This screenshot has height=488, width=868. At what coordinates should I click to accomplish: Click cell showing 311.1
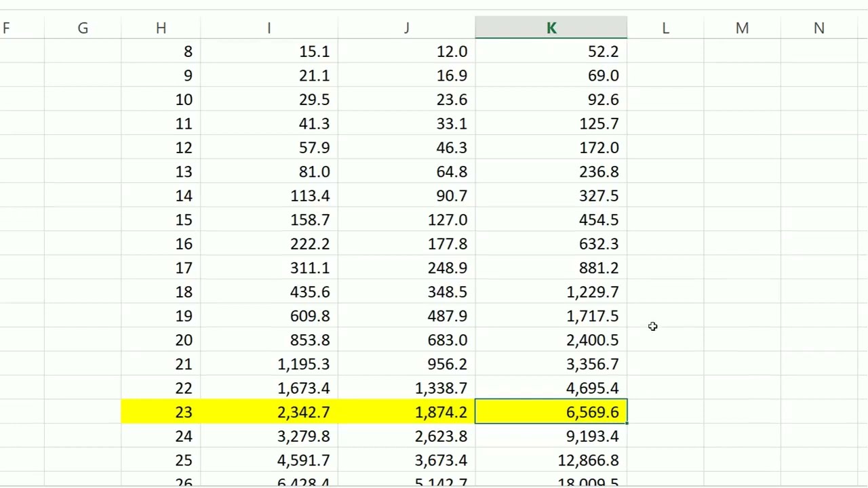pyautogui.click(x=269, y=268)
